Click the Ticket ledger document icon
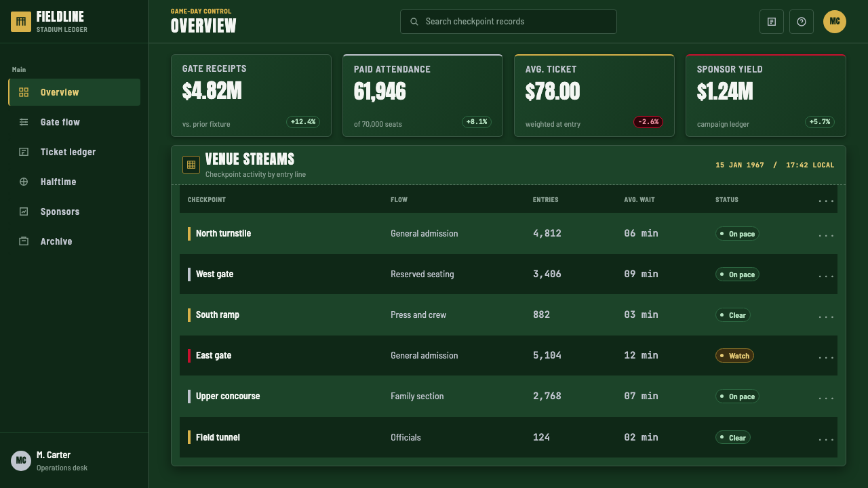The image size is (868, 488). [x=24, y=152]
